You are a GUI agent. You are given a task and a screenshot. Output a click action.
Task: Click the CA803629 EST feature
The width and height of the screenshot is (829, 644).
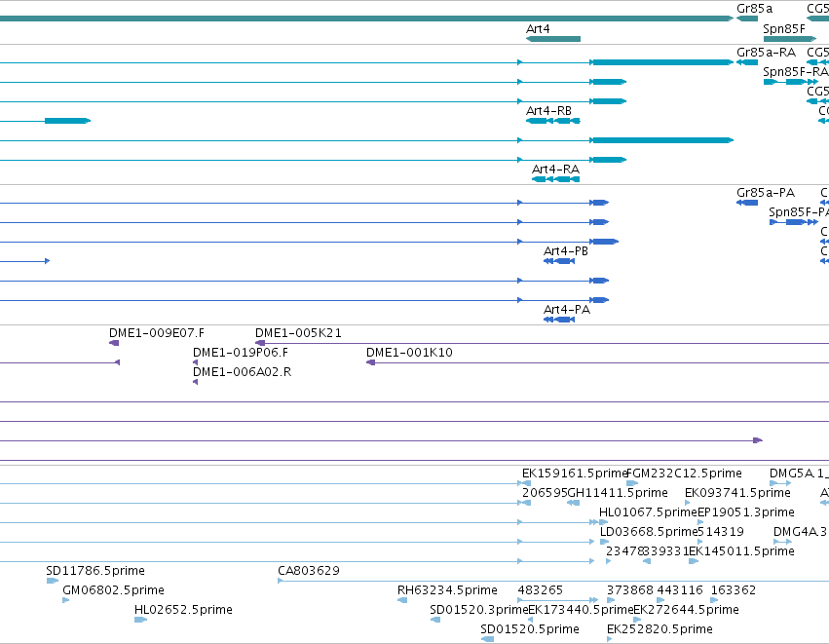pyautogui.click(x=553, y=581)
